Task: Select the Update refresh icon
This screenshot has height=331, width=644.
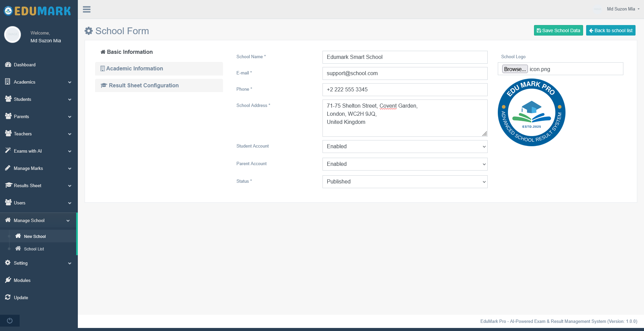Action: [7, 297]
